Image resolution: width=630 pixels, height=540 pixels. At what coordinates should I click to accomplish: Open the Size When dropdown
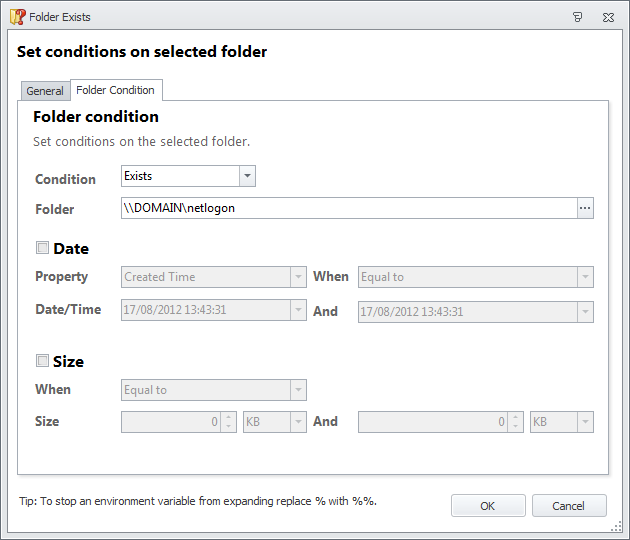click(x=297, y=390)
